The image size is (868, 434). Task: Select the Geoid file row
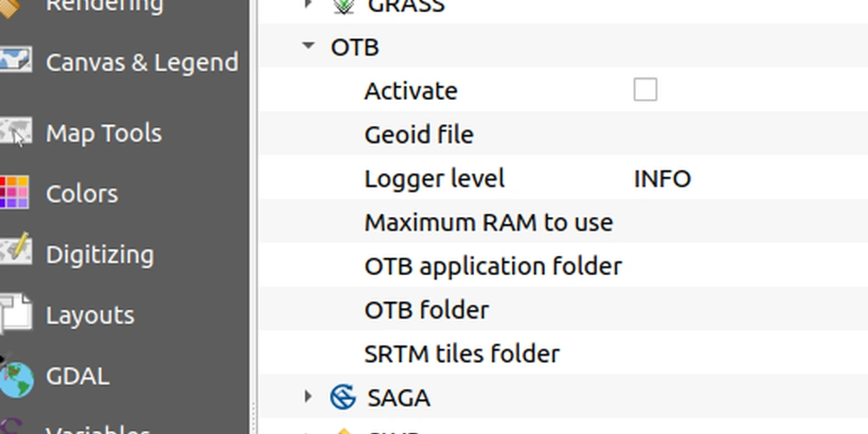[x=418, y=135]
